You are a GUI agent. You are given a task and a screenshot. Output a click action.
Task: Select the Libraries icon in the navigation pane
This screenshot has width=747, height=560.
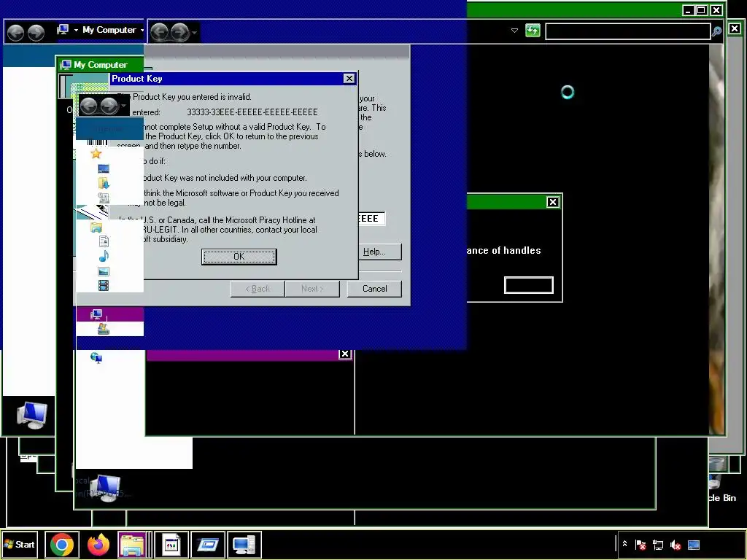(x=96, y=227)
